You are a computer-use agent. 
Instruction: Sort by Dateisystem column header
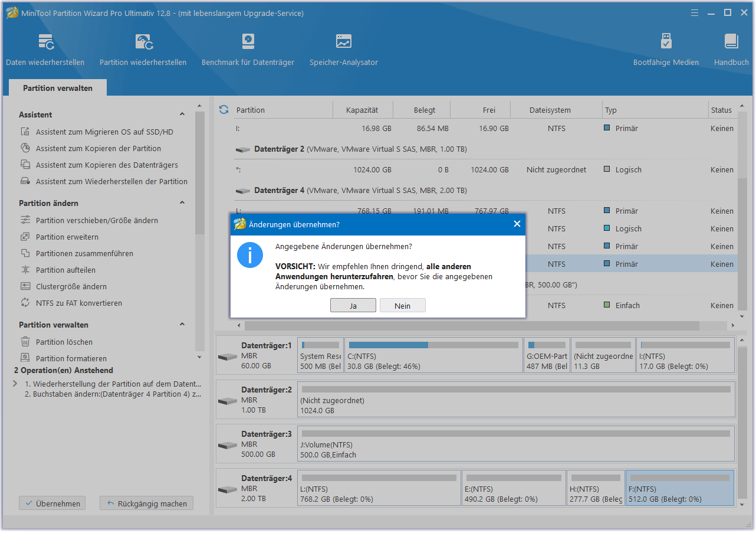pos(556,110)
